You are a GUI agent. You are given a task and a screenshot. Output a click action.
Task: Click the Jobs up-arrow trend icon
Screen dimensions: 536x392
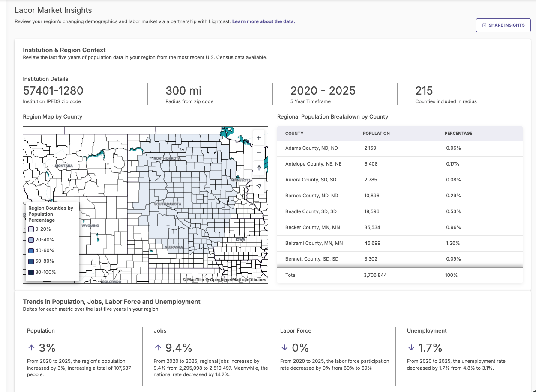[x=158, y=347]
